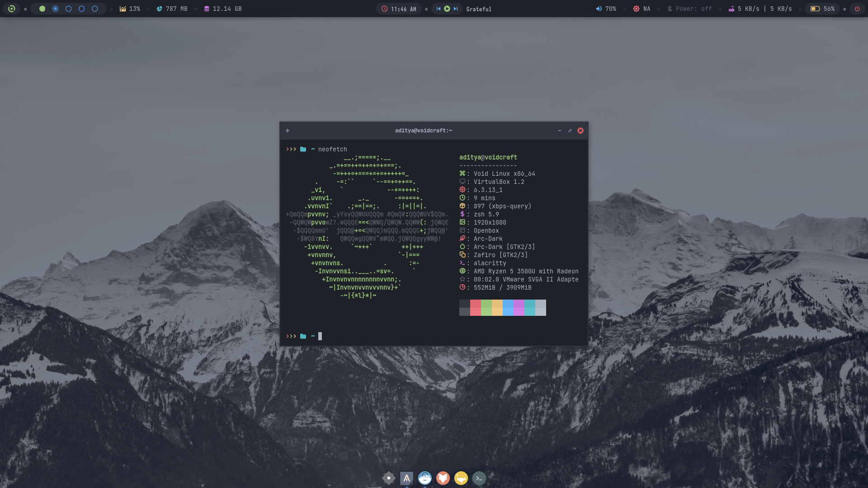
Task: Skip to next track
Action: tap(456, 9)
